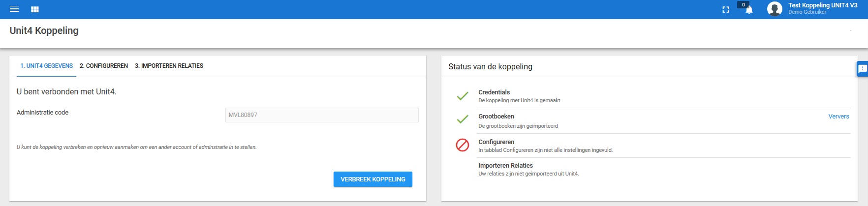Click the Administratie code field

(x=322, y=115)
